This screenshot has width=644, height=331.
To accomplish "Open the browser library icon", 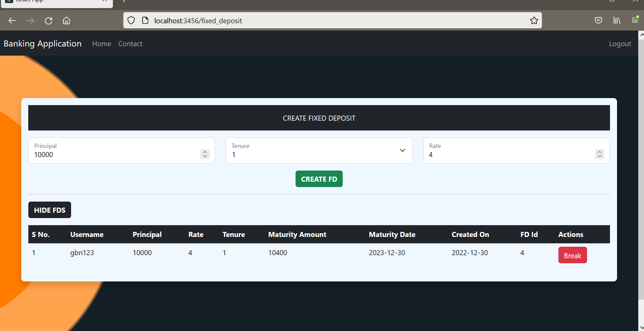I will (x=617, y=21).
